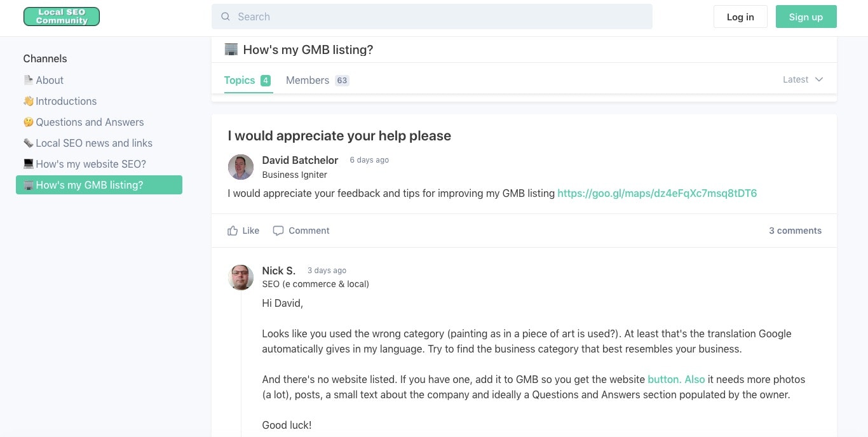
Task: Open the Local SEO news and links channel
Action: (x=94, y=143)
